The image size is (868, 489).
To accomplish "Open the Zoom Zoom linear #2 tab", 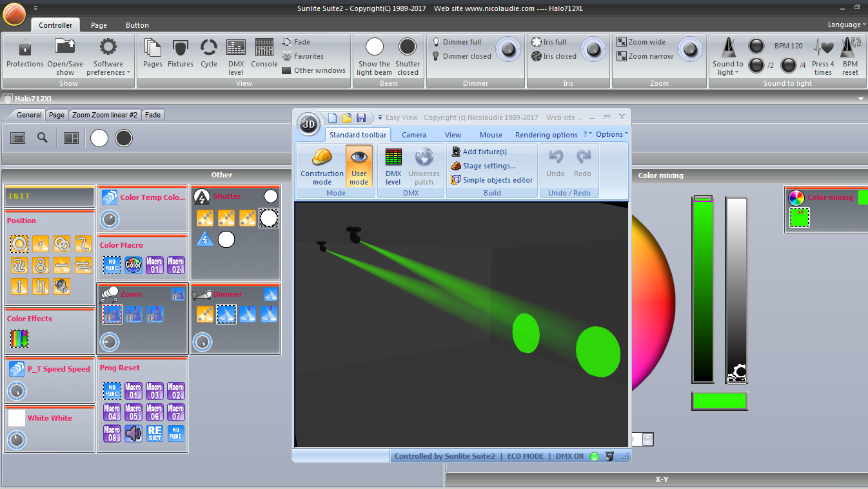I will (105, 115).
